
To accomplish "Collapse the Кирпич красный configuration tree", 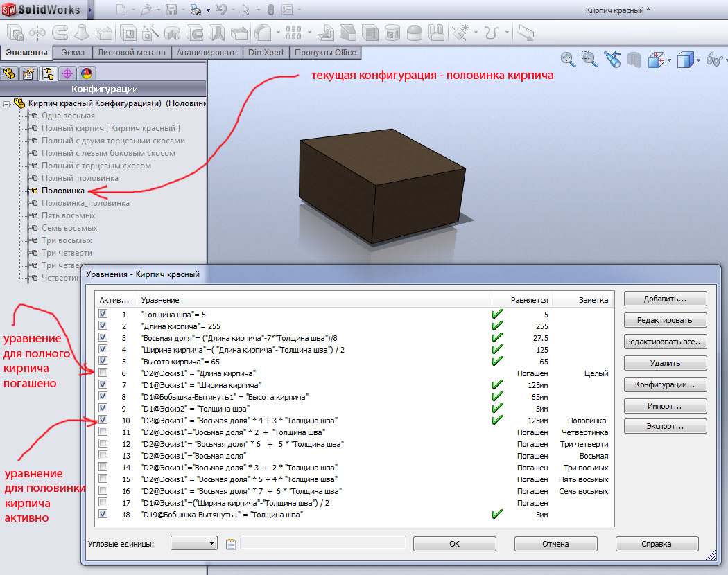I will click(7, 103).
